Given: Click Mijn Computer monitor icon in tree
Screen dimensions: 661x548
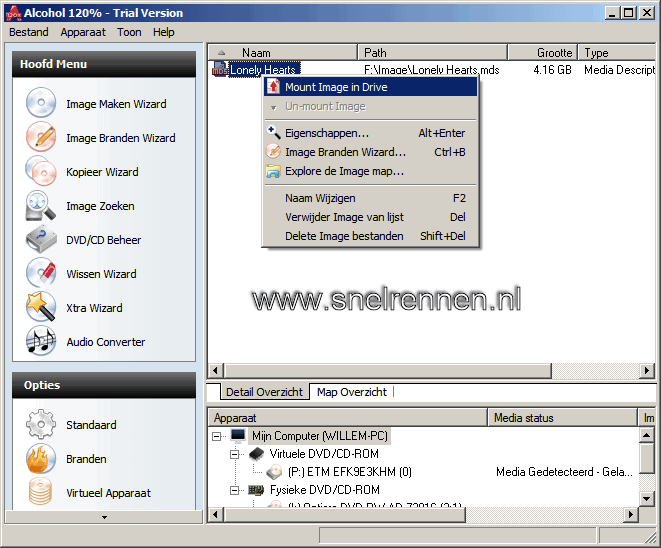Looking at the screenshot, I should point(238,435).
